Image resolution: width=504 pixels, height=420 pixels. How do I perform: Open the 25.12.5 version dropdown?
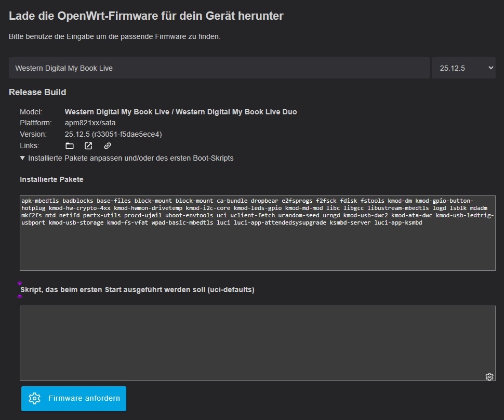click(x=463, y=68)
